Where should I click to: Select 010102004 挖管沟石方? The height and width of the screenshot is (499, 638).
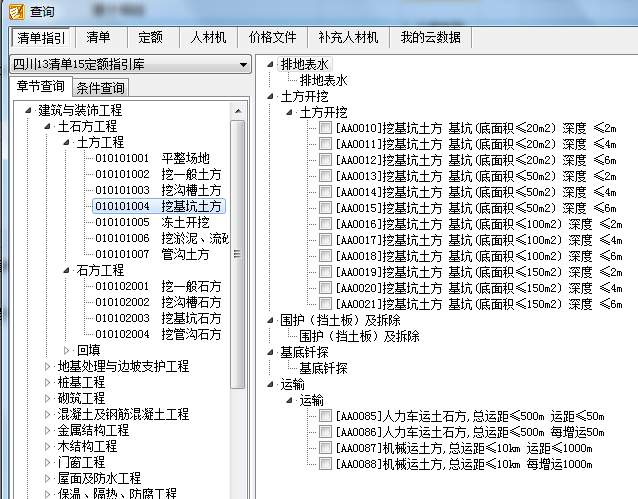point(158,334)
